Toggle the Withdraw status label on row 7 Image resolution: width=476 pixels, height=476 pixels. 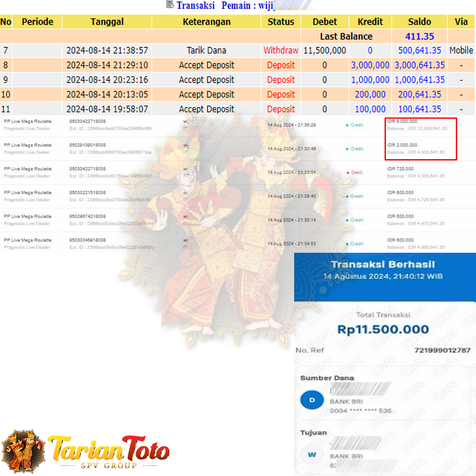(x=280, y=50)
